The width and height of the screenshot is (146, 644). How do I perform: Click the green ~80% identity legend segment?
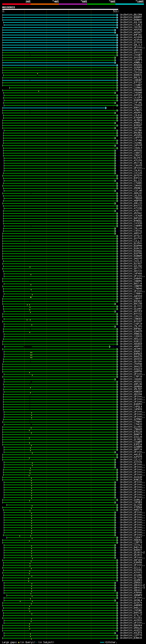click(x=101, y=4)
